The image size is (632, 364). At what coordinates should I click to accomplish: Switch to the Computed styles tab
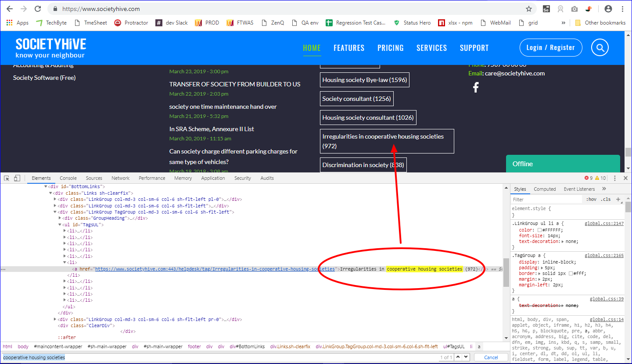click(x=545, y=189)
